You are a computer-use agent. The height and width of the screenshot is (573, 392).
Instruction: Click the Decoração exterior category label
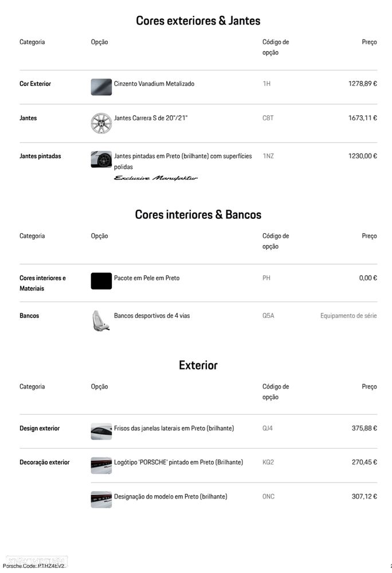(45, 462)
